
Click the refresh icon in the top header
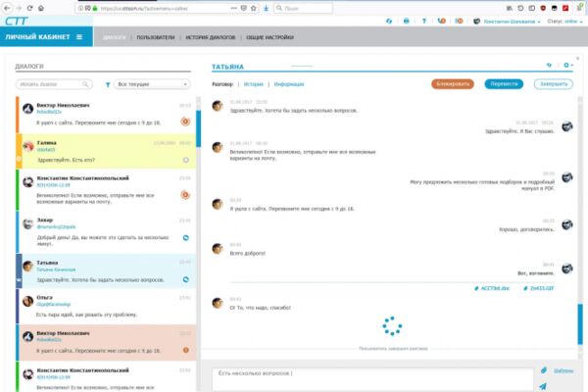tap(389, 21)
